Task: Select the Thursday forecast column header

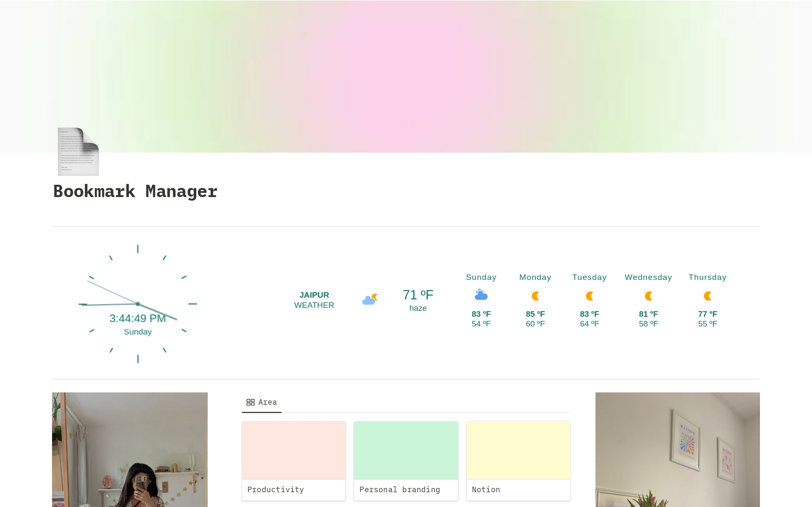Action: pos(708,277)
